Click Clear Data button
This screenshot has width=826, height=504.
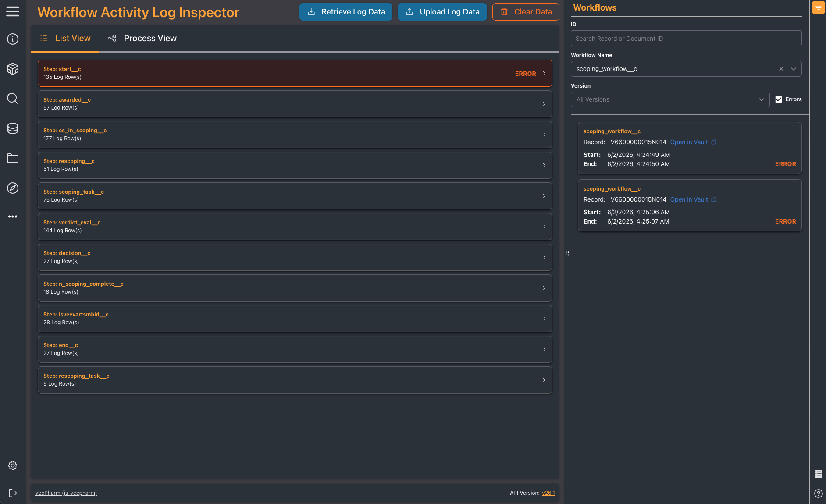click(526, 12)
